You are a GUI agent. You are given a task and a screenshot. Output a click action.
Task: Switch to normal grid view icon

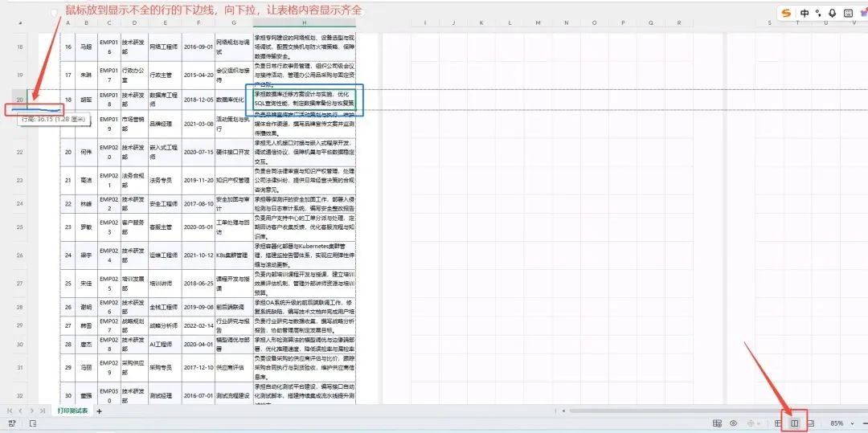point(778,423)
